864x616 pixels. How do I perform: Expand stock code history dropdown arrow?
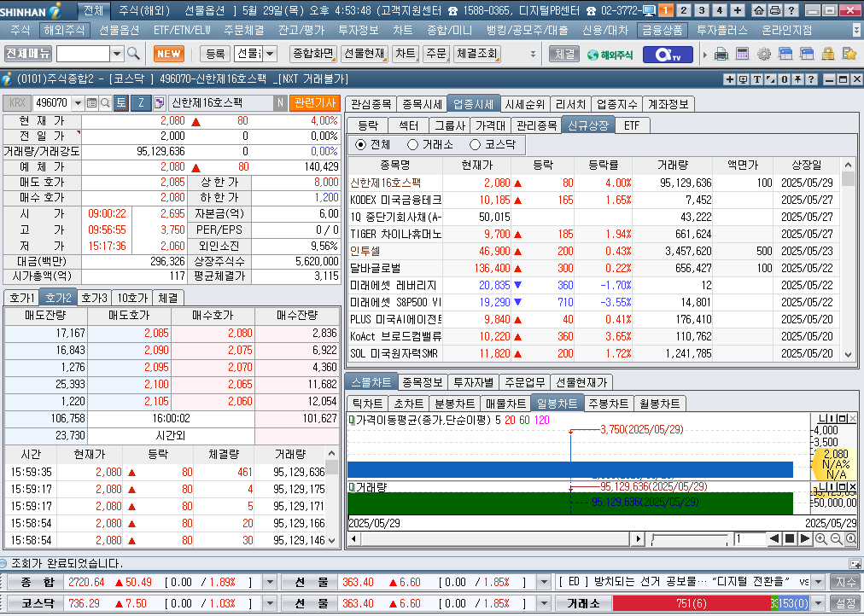78,103
